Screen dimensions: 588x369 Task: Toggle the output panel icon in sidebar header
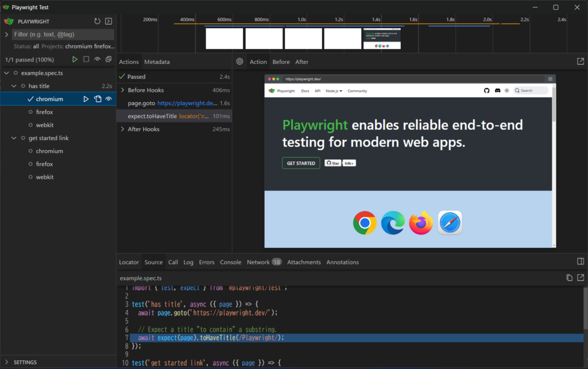(x=109, y=21)
